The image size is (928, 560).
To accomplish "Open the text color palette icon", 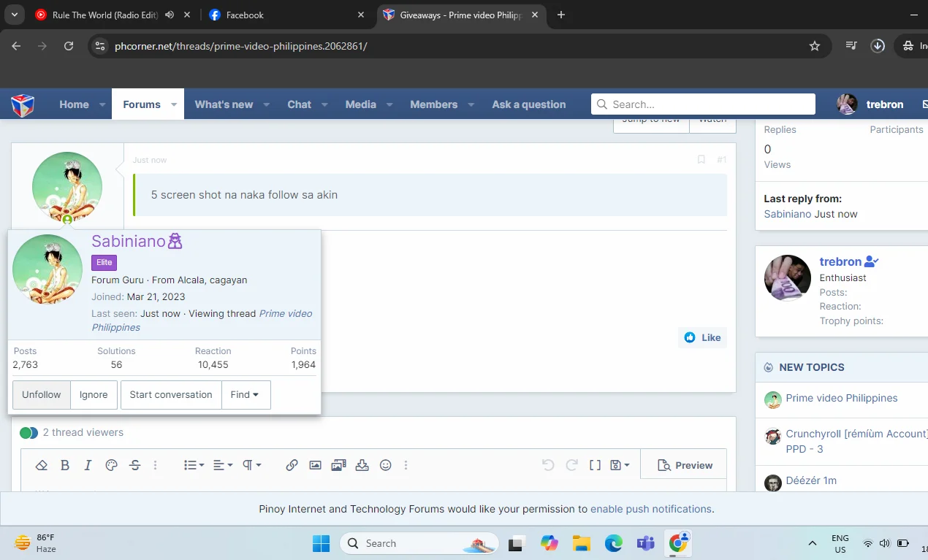I will click(x=111, y=465).
